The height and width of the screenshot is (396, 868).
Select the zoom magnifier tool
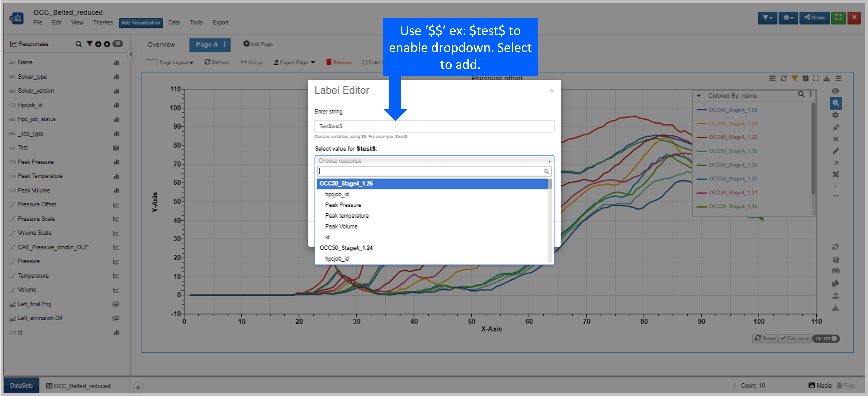point(836,103)
